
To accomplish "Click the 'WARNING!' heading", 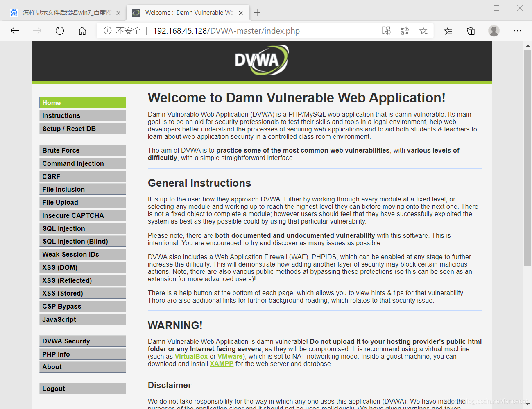I will [175, 325].
